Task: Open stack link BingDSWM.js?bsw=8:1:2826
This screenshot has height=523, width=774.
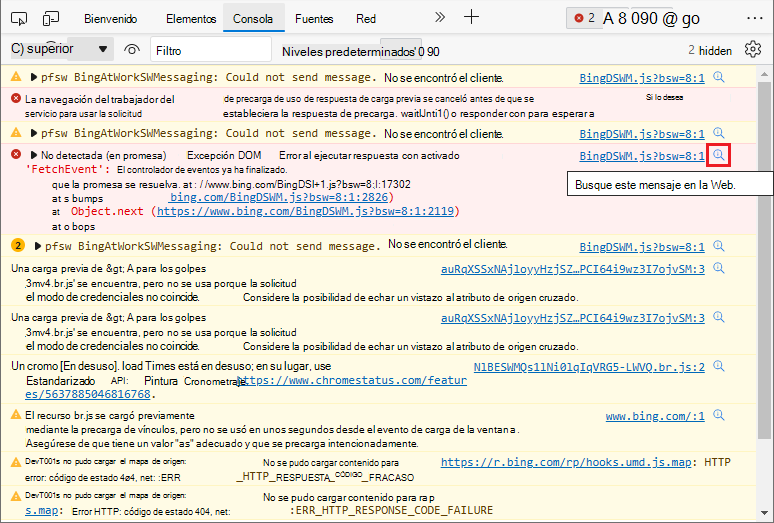Action: pyautogui.click(x=279, y=197)
